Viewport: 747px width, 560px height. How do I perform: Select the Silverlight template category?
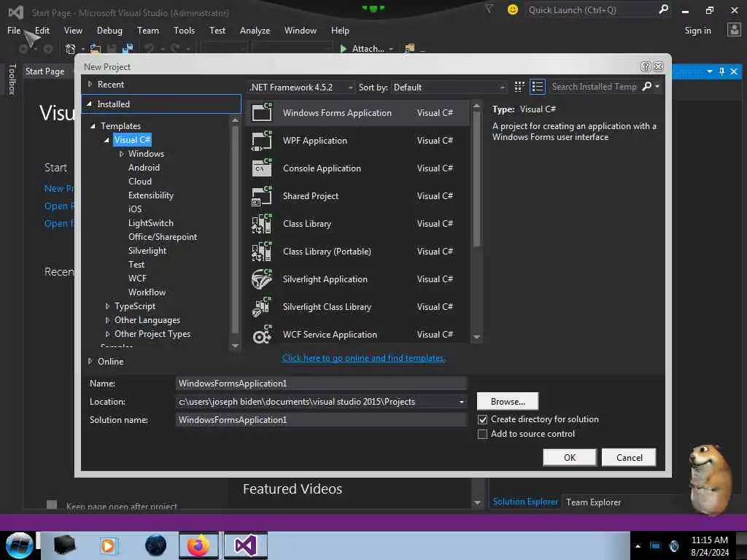pos(147,251)
